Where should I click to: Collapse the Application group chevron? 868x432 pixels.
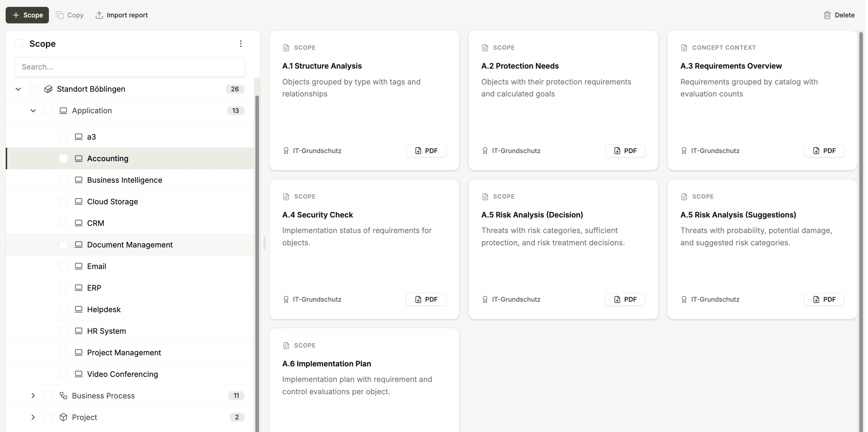(33, 111)
